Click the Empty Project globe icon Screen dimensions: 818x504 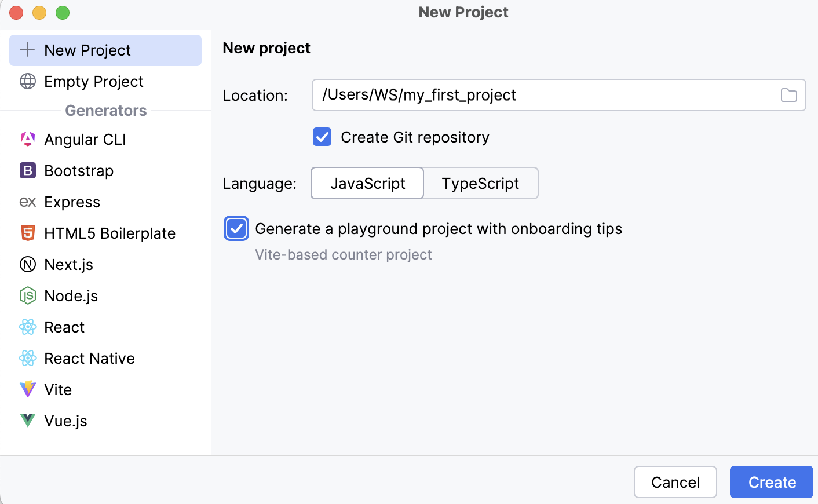[27, 81]
